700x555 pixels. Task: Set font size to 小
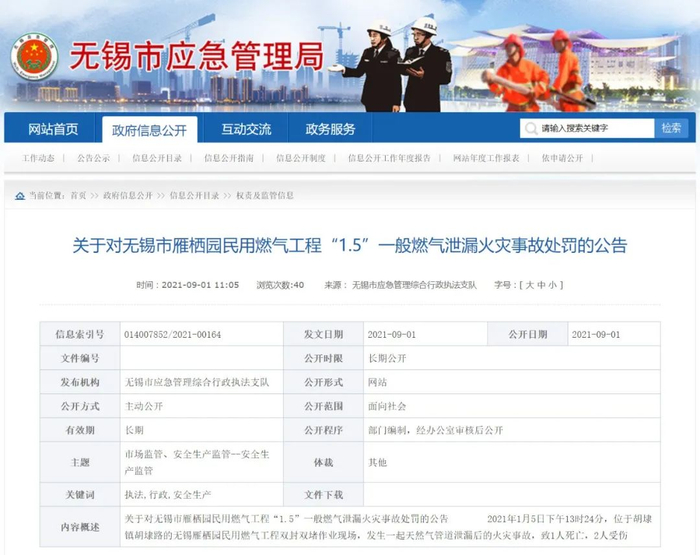click(x=552, y=285)
